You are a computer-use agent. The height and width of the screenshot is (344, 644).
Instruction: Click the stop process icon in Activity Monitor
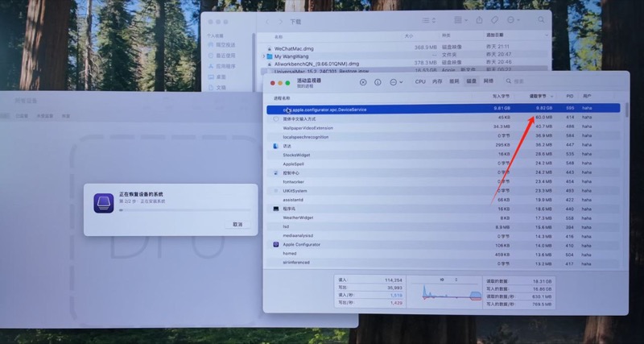click(363, 81)
